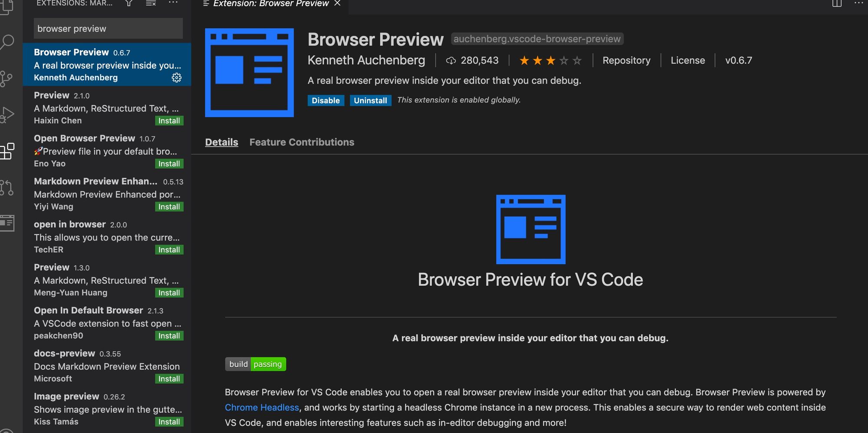Install the Preview extension by Haixin Chen
This screenshot has height=433, width=868.
tap(169, 121)
